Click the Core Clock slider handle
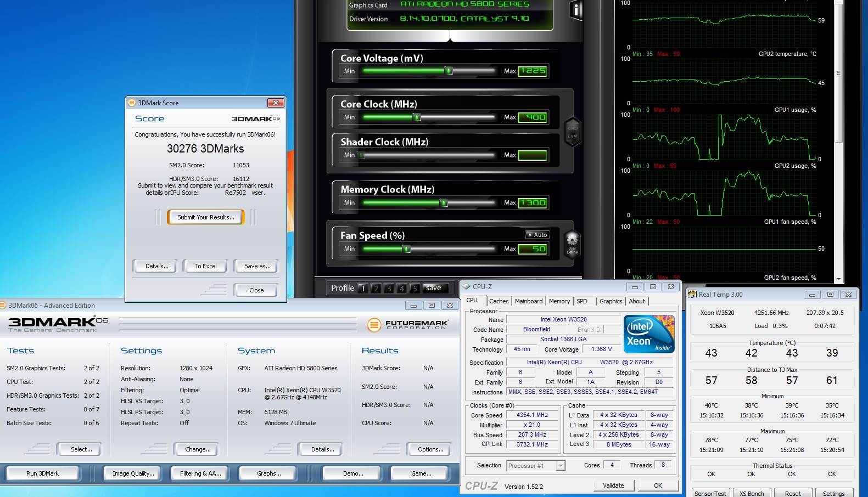The width and height of the screenshot is (868, 497). [417, 117]
